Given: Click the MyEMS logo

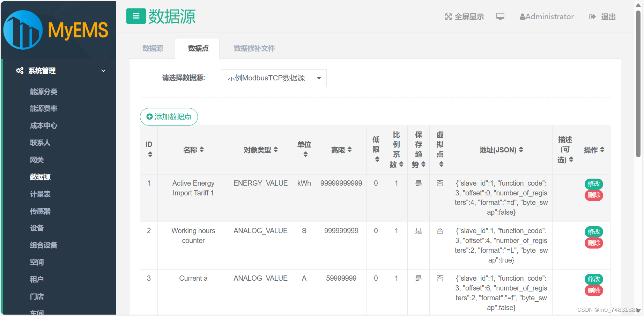Looking at the screenshot, I should pos(56,30).
